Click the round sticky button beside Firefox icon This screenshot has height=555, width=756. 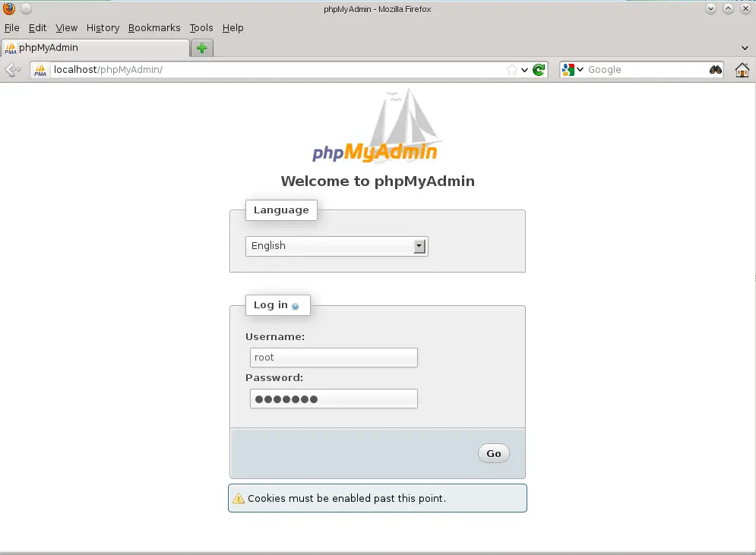click(26, 8)
